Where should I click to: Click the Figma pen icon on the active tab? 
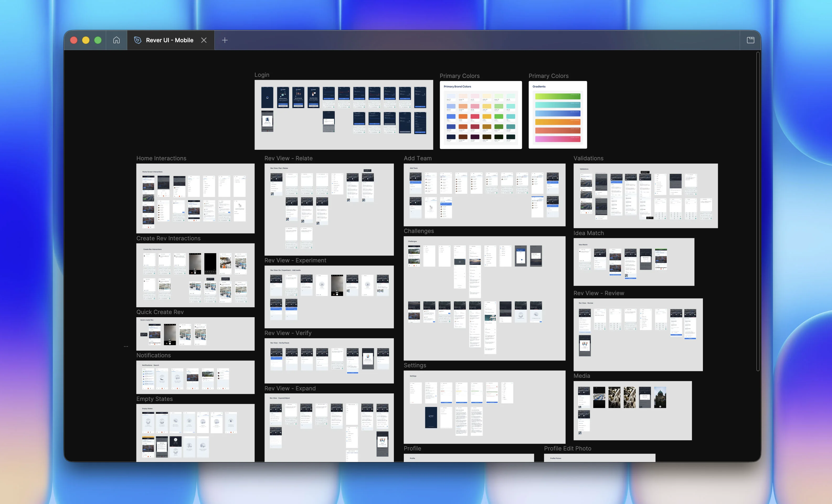tap(138, 40)
